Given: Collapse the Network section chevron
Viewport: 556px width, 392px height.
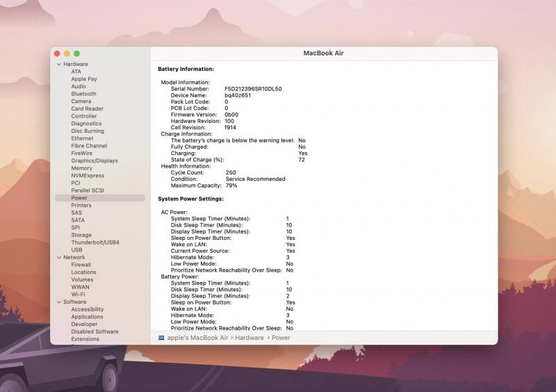Looking at the screenshot, I should (59, 258).
